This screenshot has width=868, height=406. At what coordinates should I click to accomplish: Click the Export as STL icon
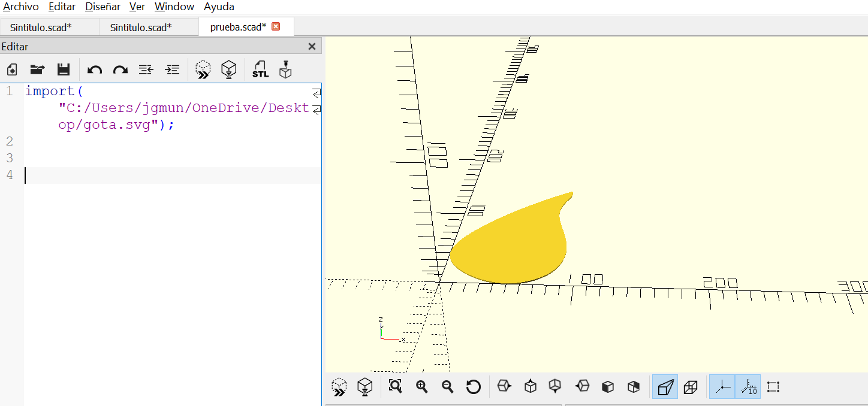point(260,69)
